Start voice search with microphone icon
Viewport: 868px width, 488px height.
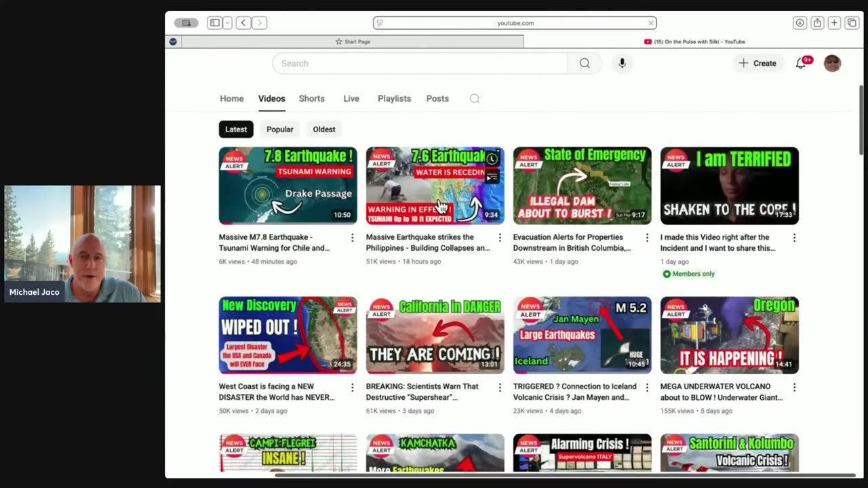(622, 63)
